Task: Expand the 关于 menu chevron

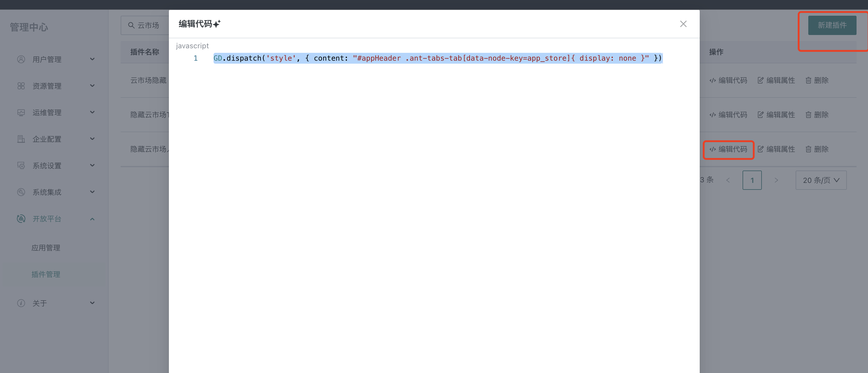Action: pyautogui.click(x=92, y=303)
